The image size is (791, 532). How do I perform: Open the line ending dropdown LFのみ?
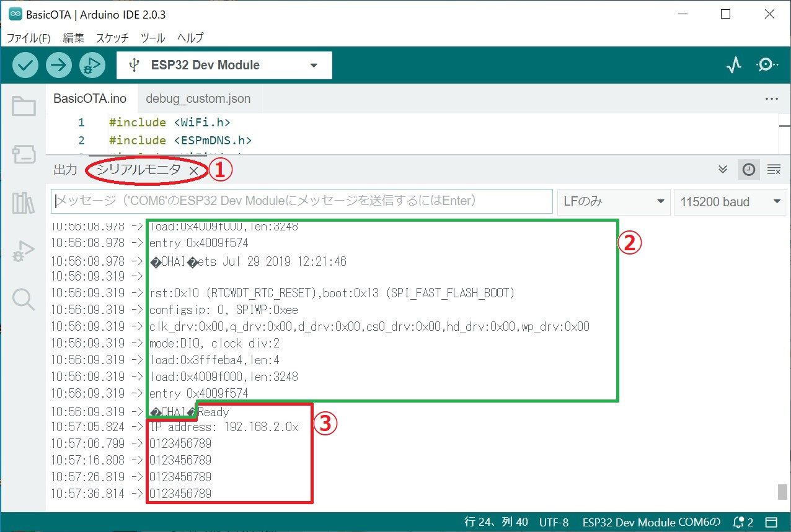[x=612, y=201]
